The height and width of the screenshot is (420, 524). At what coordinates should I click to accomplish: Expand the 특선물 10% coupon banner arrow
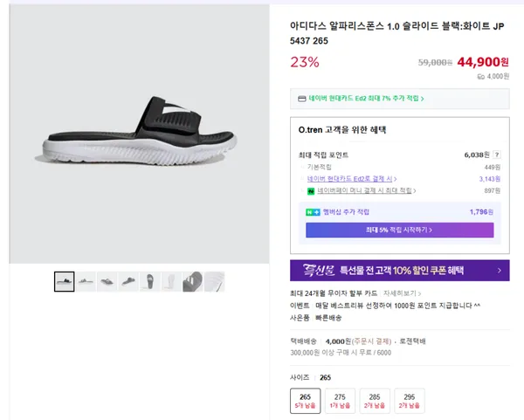(x=499, y=271)
